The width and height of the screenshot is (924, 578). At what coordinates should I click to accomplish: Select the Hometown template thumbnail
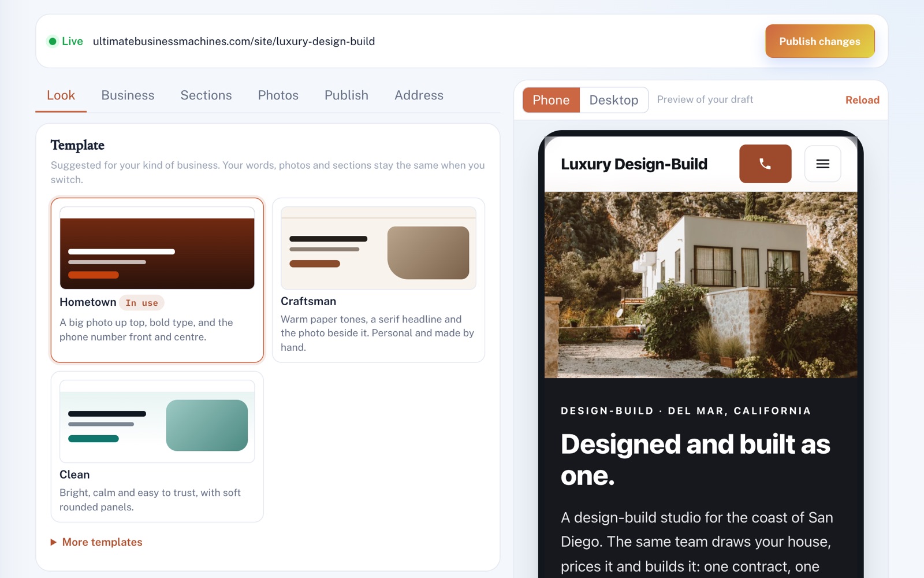coord(157,248)
